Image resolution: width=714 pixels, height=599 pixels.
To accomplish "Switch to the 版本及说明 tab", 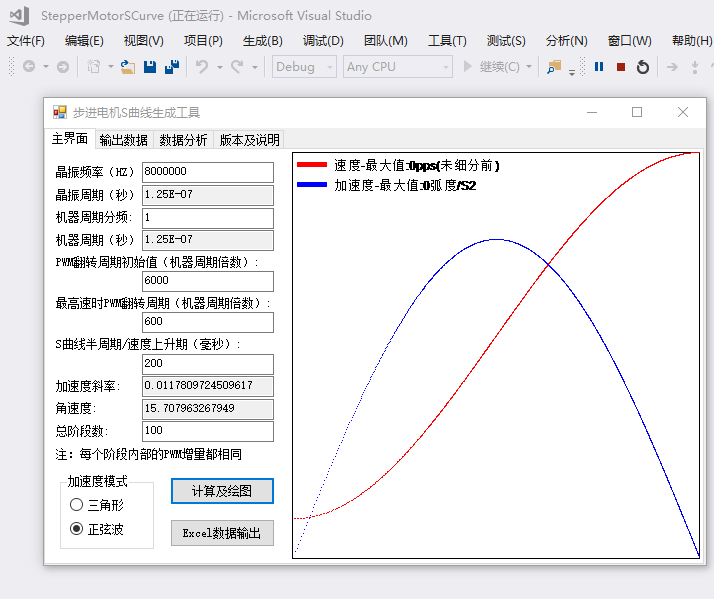I will 249,140.
